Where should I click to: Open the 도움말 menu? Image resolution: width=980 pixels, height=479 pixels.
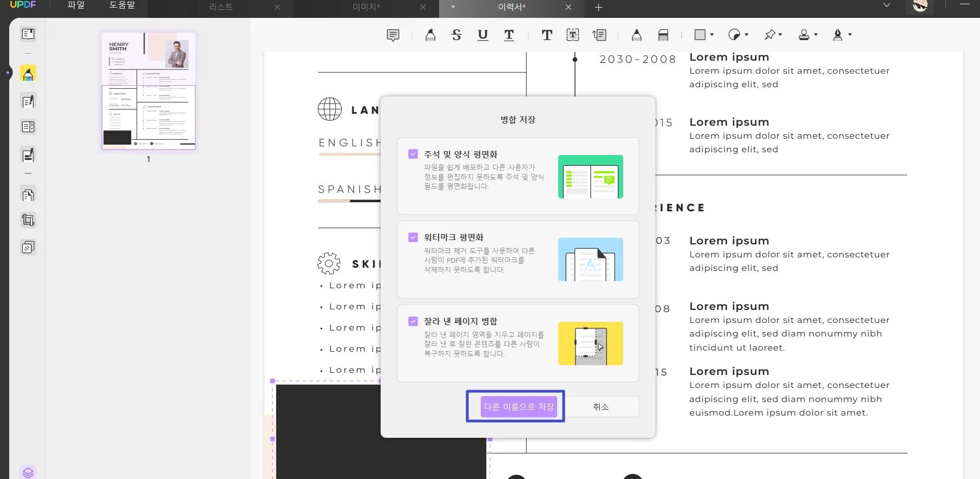pos(122,5)
